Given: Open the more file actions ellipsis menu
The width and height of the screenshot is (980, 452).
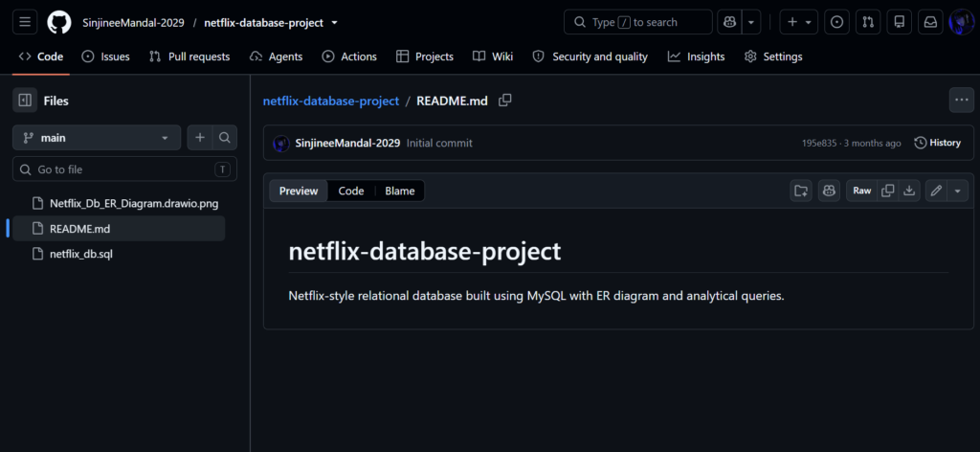Looking at the screenshot, I should [x=961, y=100].
